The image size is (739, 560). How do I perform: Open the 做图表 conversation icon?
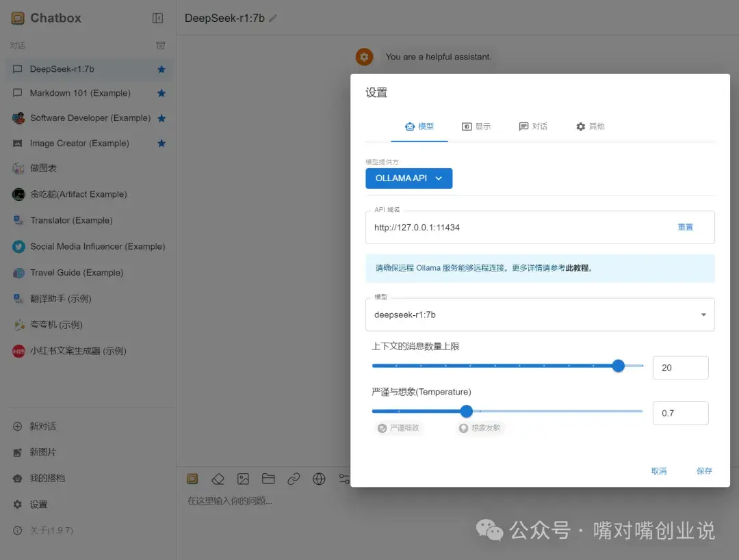(18, 168)
